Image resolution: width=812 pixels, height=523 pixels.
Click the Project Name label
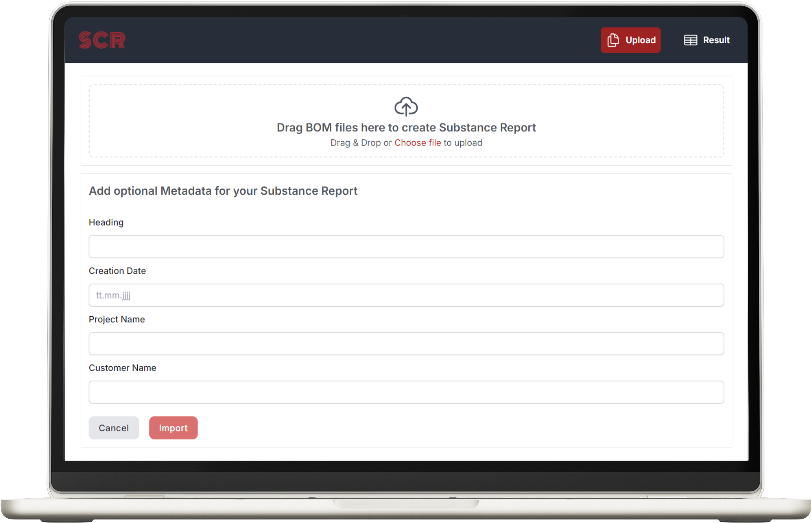(117, 319)
